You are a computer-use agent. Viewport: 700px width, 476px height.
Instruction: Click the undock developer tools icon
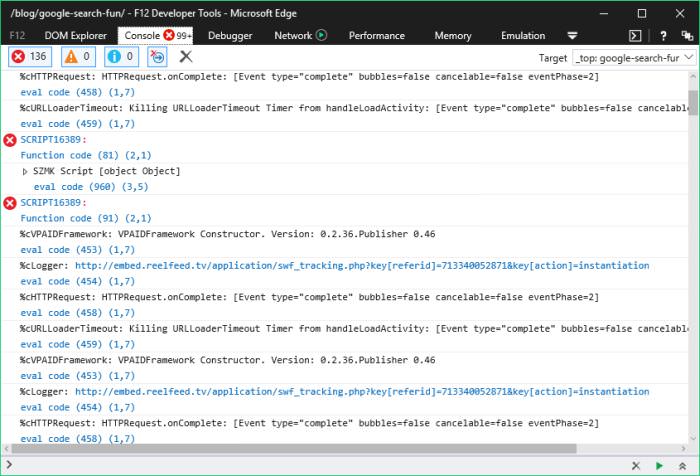[687, 36]
